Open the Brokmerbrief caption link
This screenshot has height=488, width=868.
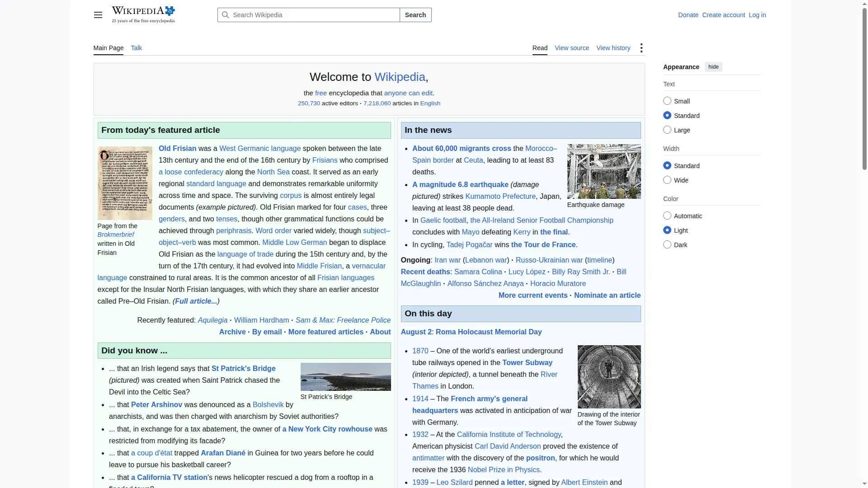click(x=116, y=235)
